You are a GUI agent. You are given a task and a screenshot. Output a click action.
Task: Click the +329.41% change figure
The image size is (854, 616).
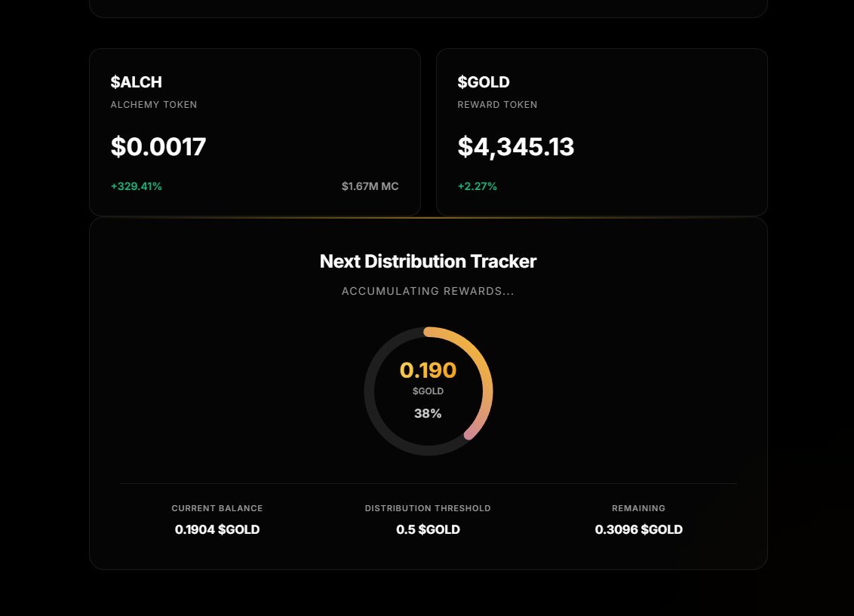pos(136,186)
